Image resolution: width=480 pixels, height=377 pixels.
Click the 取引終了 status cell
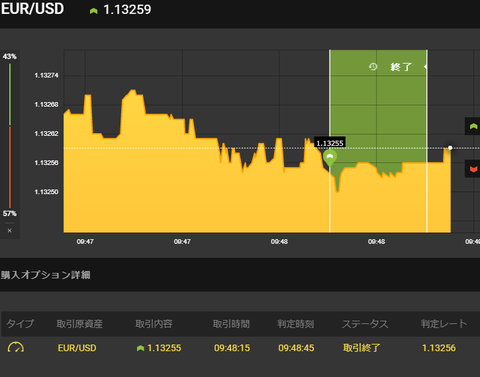pos(362,348)
